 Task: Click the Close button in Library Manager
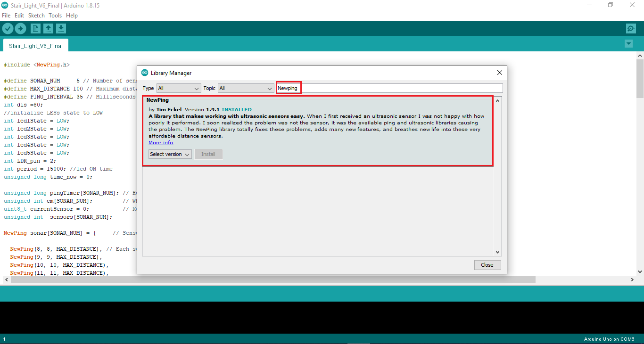click(487, 265)
